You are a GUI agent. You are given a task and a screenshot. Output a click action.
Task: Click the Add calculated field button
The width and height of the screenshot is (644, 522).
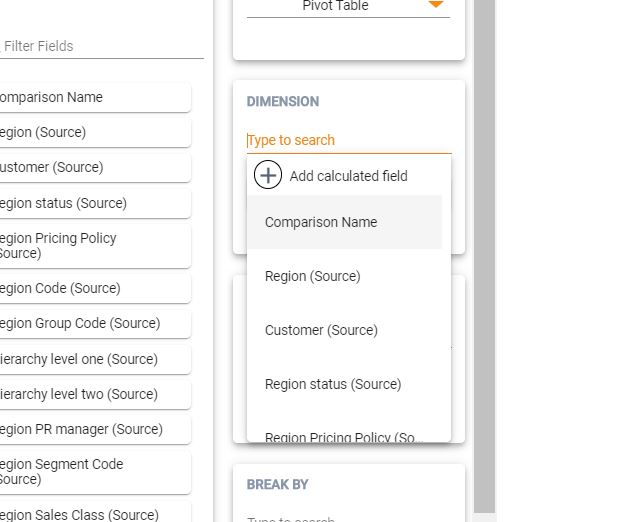pos(348,176)
